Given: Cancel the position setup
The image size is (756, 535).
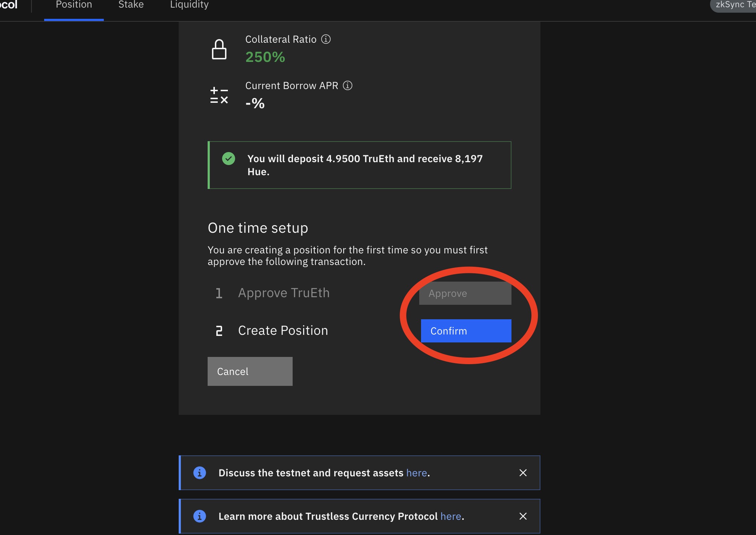Looking at the screenshot, I should click(x=250, y=371).
